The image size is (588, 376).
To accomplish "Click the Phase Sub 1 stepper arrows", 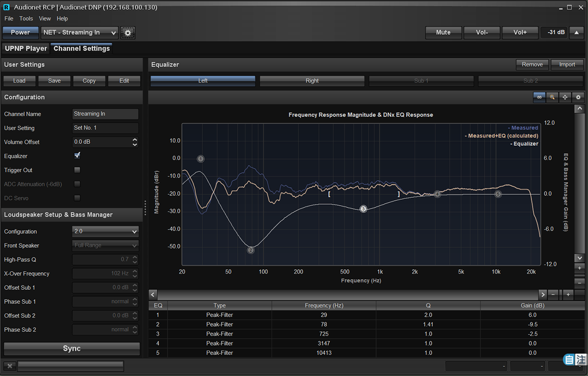I will 135,302.
